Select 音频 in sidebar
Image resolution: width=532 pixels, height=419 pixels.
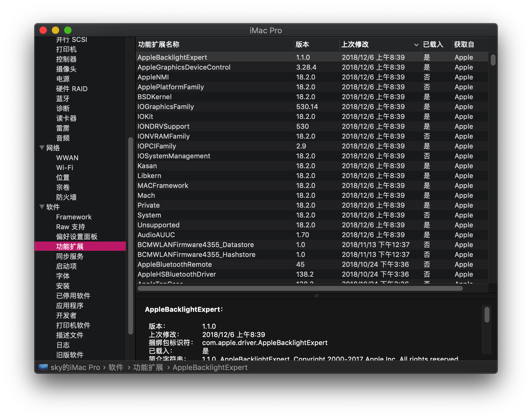63,138
